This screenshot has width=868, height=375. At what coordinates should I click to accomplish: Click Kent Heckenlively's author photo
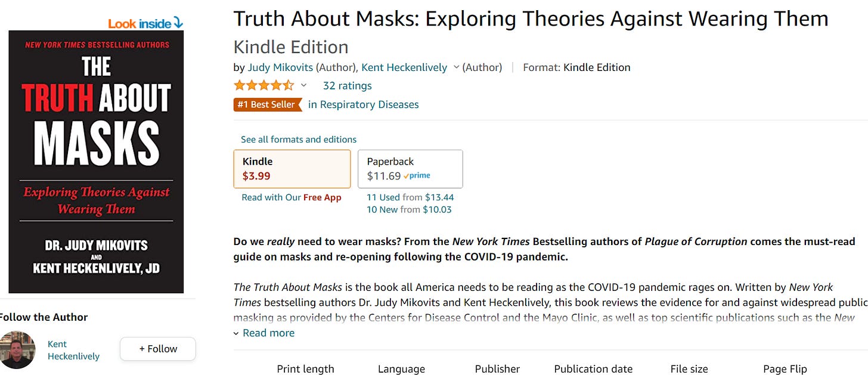pos(17,350)
